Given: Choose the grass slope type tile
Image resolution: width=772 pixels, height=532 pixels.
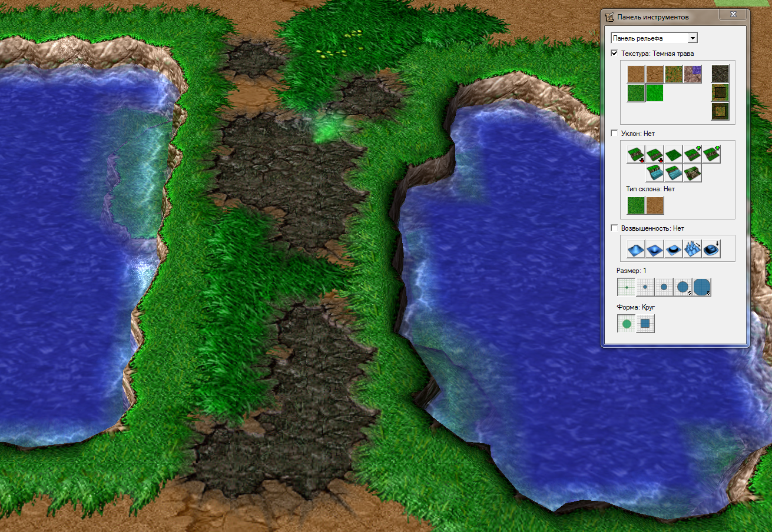Looking at the screenshot, I should pyautogui.click(x=636, y=205).
